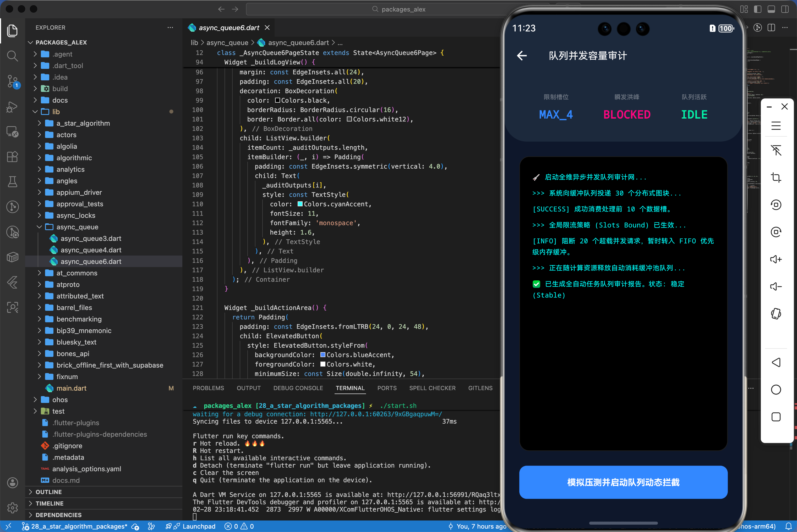Switch to the DEBUG CONSOLE tab
The height and width of the screenshot is (532, 797).
tap(298, 388)
